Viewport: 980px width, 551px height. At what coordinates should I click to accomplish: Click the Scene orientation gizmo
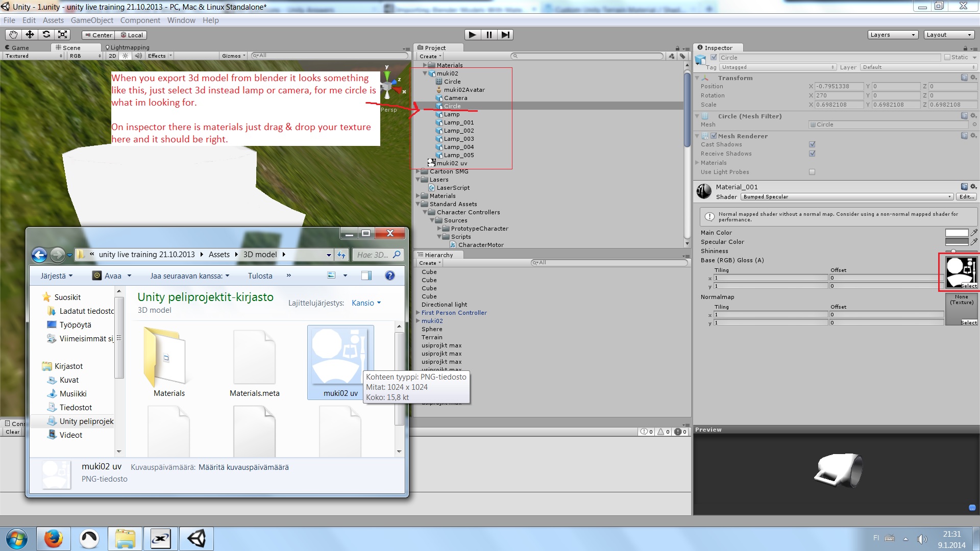coord(388,87)
